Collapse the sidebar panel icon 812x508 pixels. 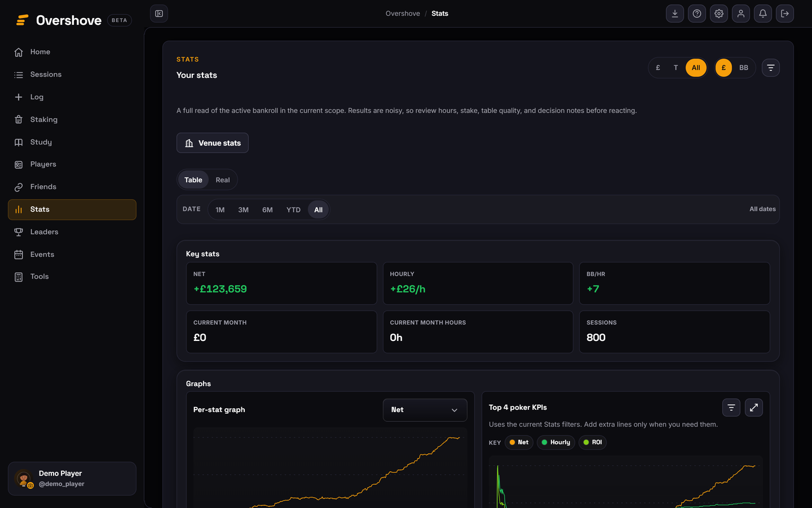pyautogui.click(x=159, y=14)
